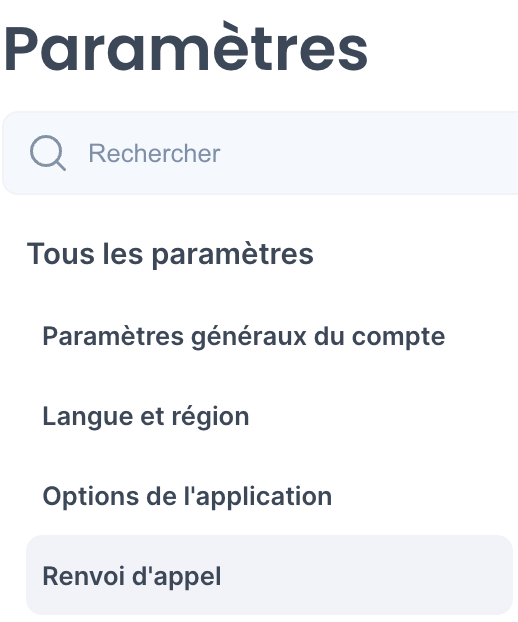
Task: Click the Tous les paramètres heading
Action: 170,254
